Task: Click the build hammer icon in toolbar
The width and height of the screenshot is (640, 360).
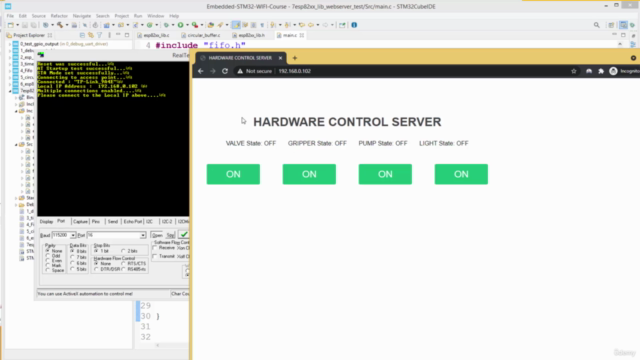Action: pos(60,25)
